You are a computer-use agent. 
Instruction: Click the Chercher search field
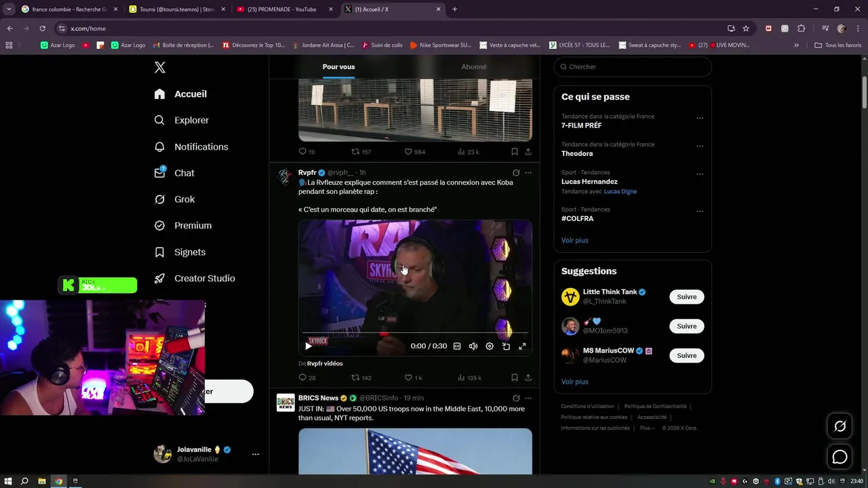pyautogui.click(x=633, y=66)
